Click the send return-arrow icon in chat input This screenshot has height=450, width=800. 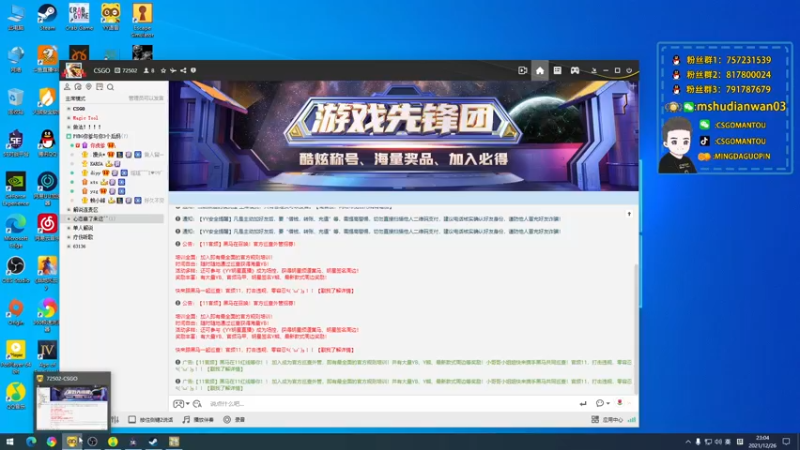click(583, 404)
